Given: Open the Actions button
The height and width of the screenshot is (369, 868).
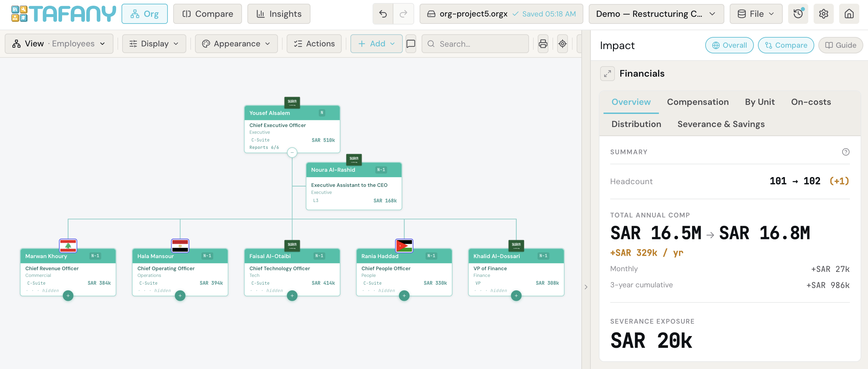Looking at the screenshot, I should (314, 43).
